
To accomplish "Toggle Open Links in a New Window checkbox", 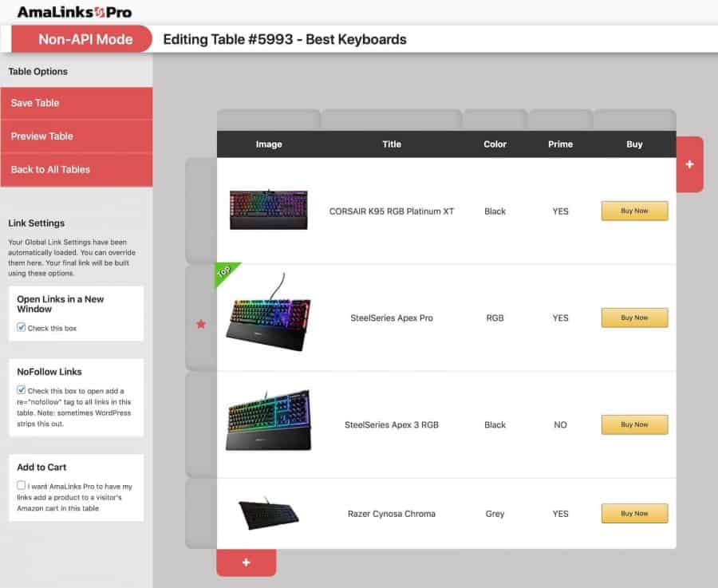I will (x=21, y=327).
